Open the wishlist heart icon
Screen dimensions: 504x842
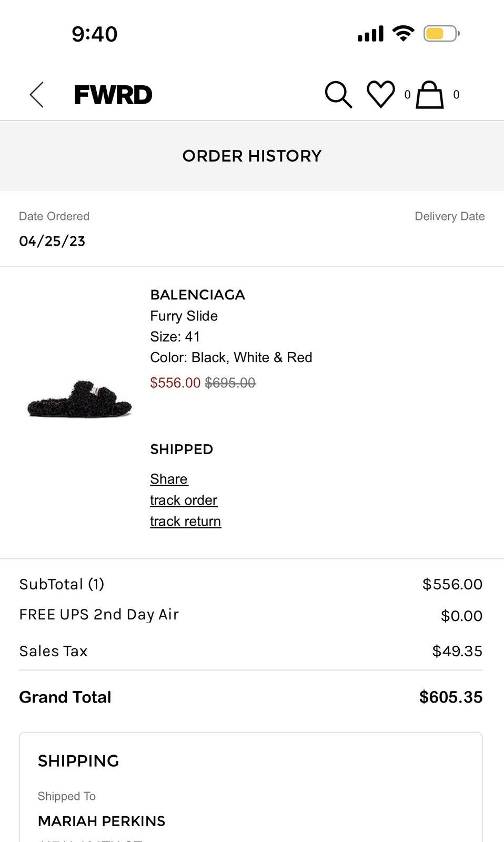[380, 95]
